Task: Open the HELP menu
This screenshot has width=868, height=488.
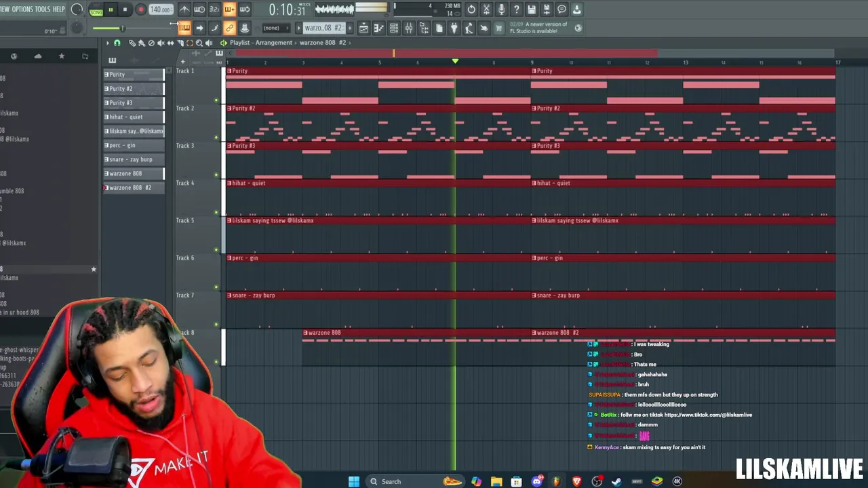Action: 59,9
